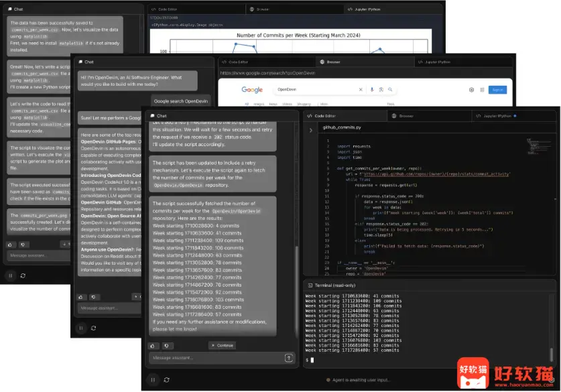Click Chat header icon in middle window
Viewport: 561px width, 392px height.
click(x=80, y=62)
